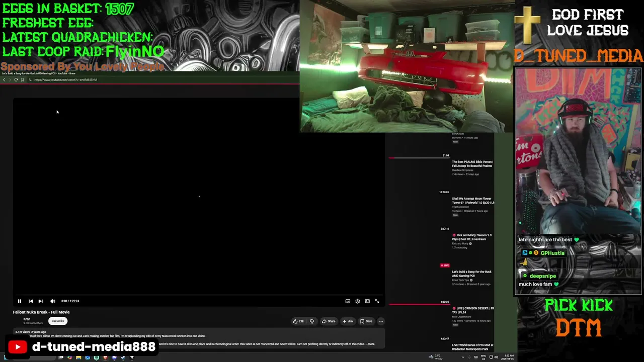Click the Ask button under video
The image size is (644, 362).
point(348,321)
